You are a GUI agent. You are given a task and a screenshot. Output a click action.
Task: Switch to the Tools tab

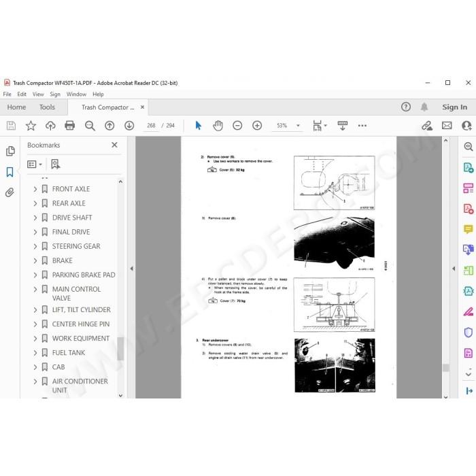47,107
